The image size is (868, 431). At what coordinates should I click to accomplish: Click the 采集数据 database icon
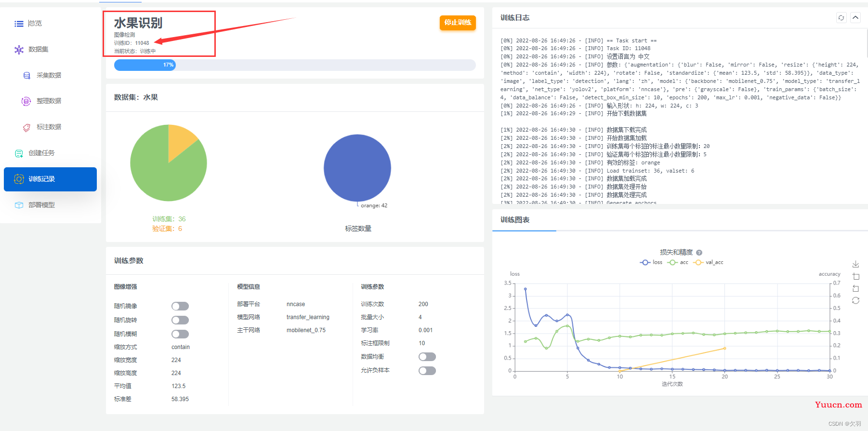26,76
